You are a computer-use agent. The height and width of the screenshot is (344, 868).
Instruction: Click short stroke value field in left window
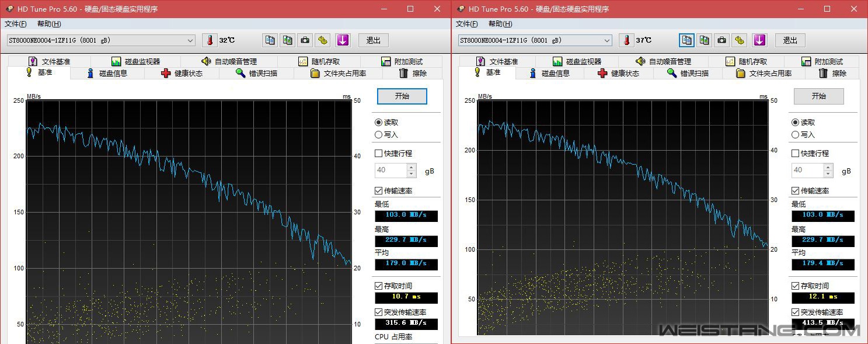point(391,171)
